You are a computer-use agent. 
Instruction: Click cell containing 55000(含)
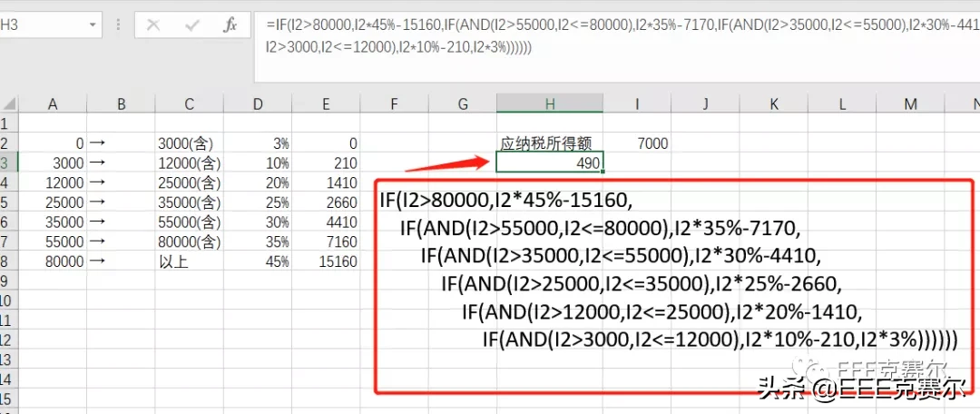190,222
